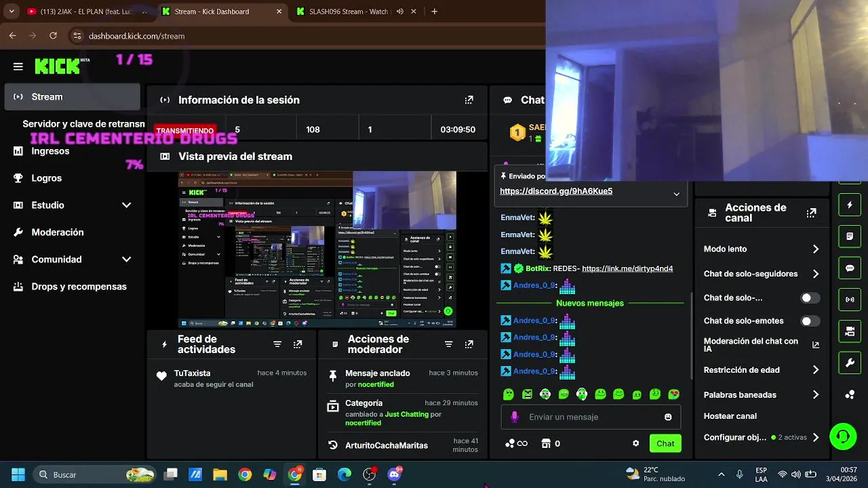Image resolution: width=868 pixels, height=488 pixels.
Task: Pop out the Feed de actividades panel
Action: click(298, 344)
